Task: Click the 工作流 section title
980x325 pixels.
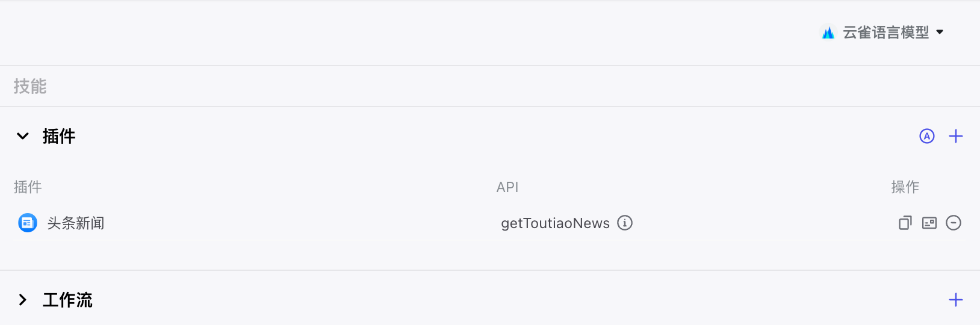Action: coord(67,300)
